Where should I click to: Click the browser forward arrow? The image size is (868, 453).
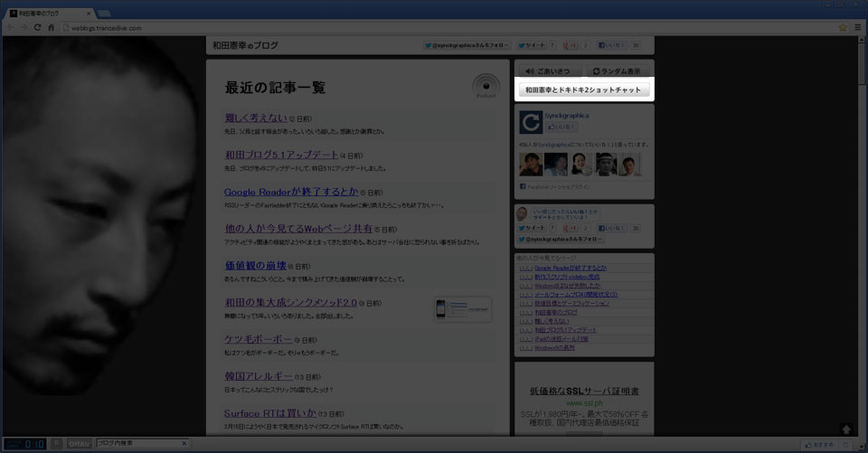(x=24, y=27)
